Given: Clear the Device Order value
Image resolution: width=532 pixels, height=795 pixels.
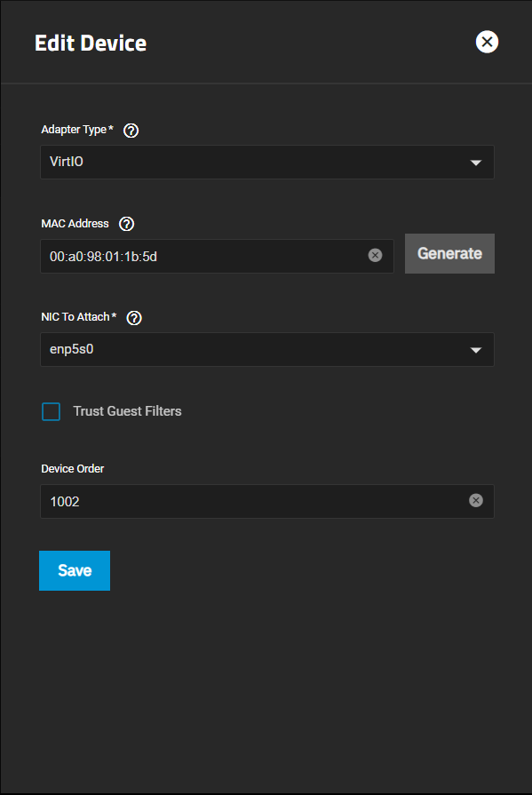Looking at the screenshot, I should 476,500.
